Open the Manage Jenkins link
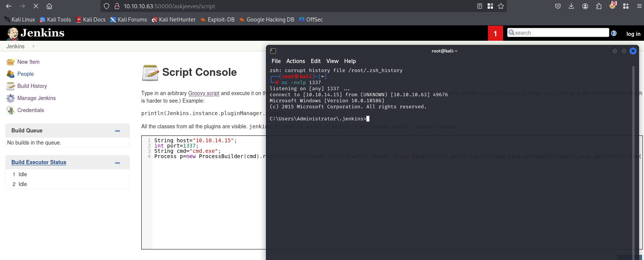Viewport: 644px width, 260px height. point(36,98)
